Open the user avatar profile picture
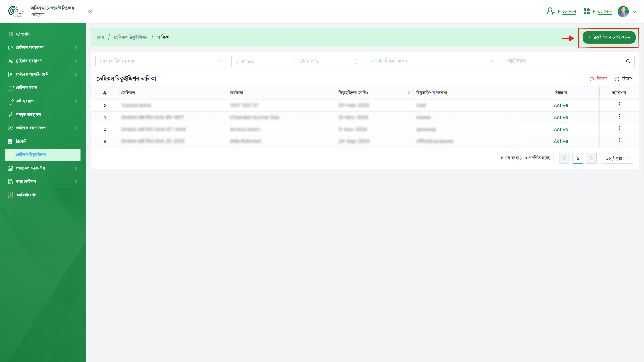Screen dimensions: 644x362 click(623, 12)
